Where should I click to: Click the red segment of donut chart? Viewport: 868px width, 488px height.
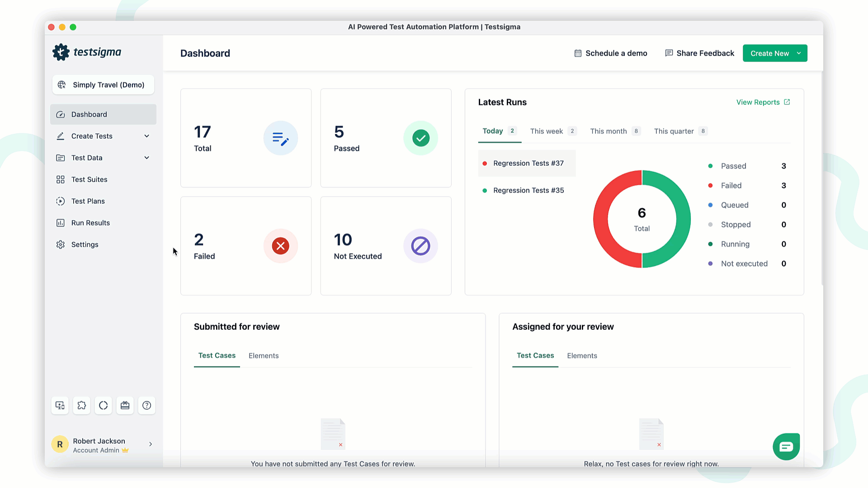tap(601, 219)
